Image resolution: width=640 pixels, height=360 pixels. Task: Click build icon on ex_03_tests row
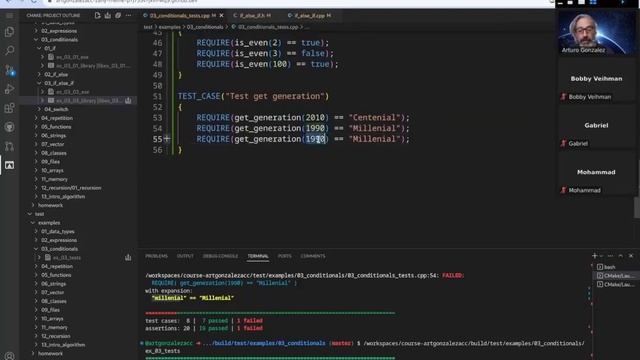(x=128, y=258)
